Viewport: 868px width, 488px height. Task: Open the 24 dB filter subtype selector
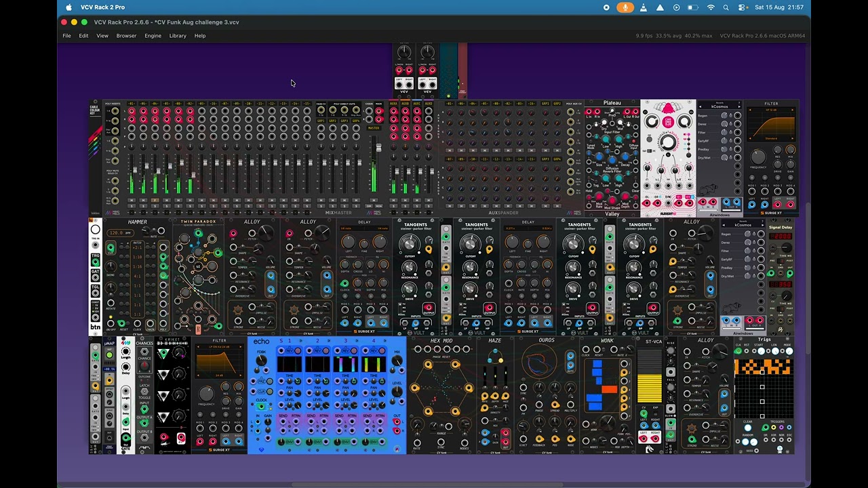(x=219, y=375)
